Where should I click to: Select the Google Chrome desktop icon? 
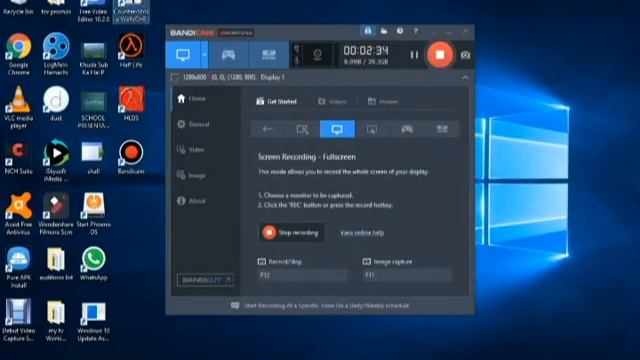pyautogui.click(x=18, y=54)
